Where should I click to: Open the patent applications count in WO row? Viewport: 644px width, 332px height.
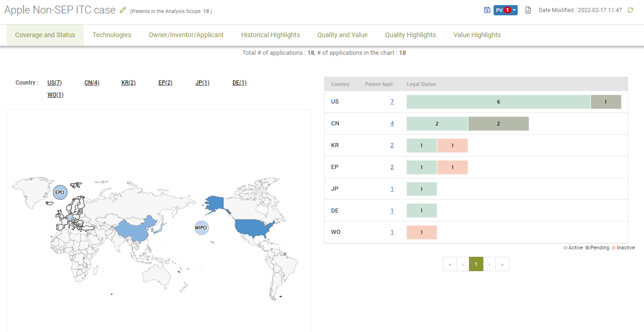click(392, 232)
